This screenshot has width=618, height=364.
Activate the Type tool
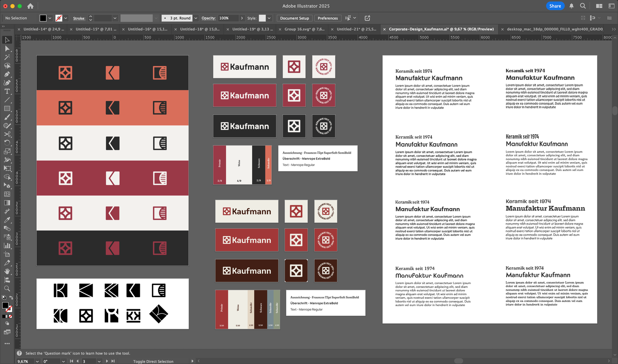(x=7, y=91)
